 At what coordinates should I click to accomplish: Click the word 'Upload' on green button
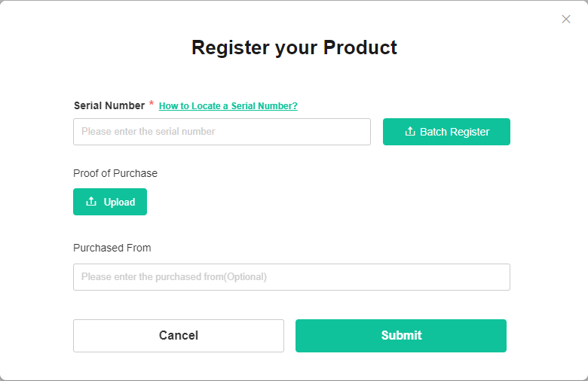(x=119, y=202)
